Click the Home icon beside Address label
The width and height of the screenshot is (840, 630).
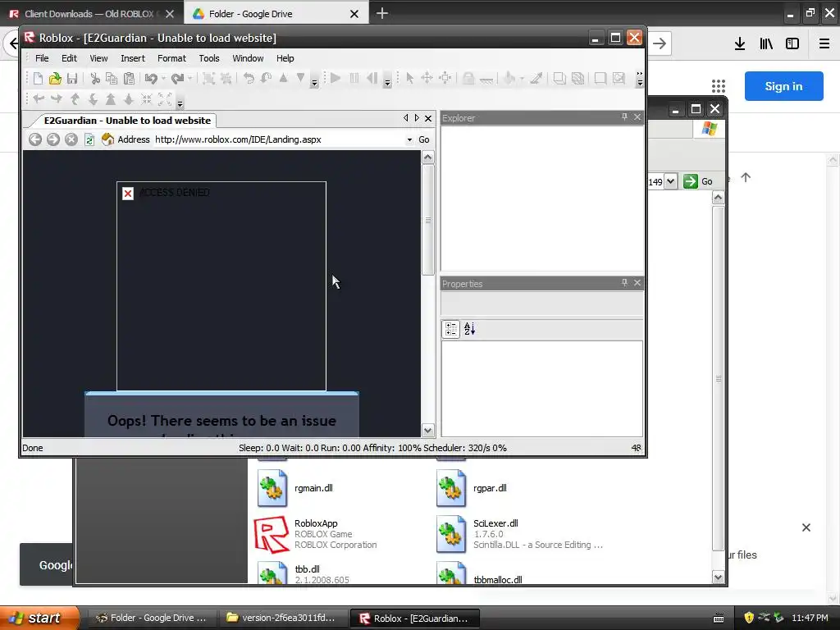point(107,139)
